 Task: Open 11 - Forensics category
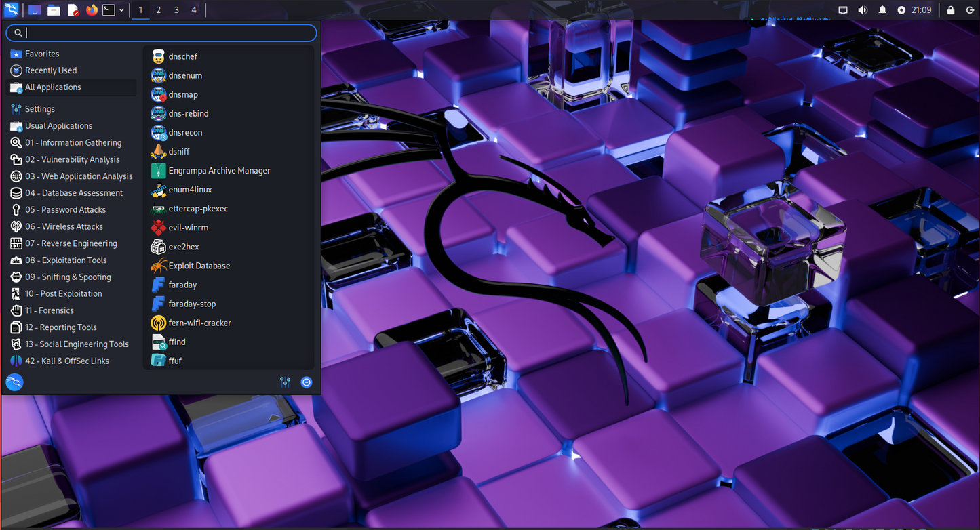[x=71, y=310]
